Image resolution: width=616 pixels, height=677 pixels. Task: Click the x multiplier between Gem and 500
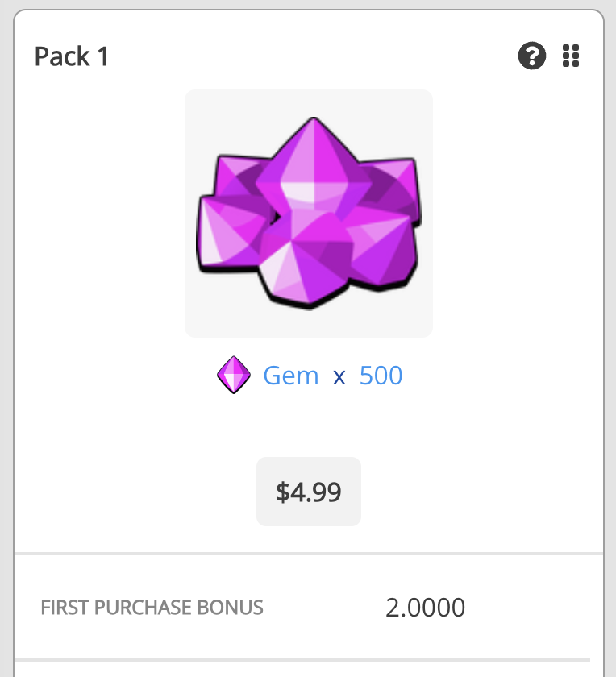tap(339, 376)
